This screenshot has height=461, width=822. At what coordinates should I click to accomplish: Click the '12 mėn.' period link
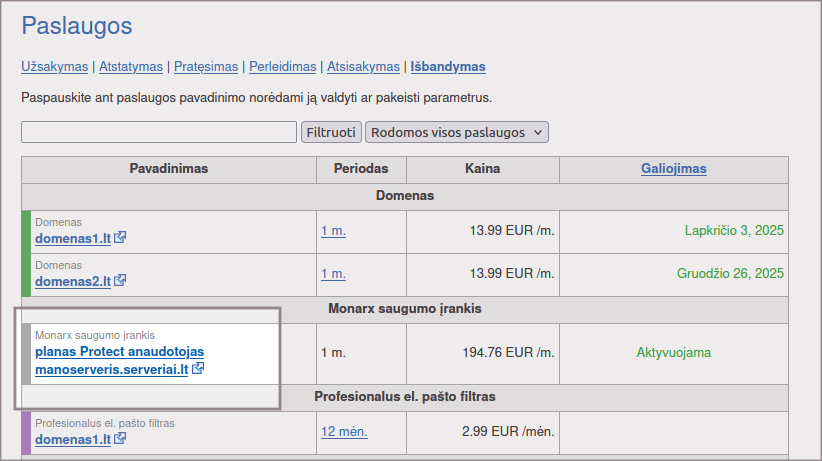point(344,432)
